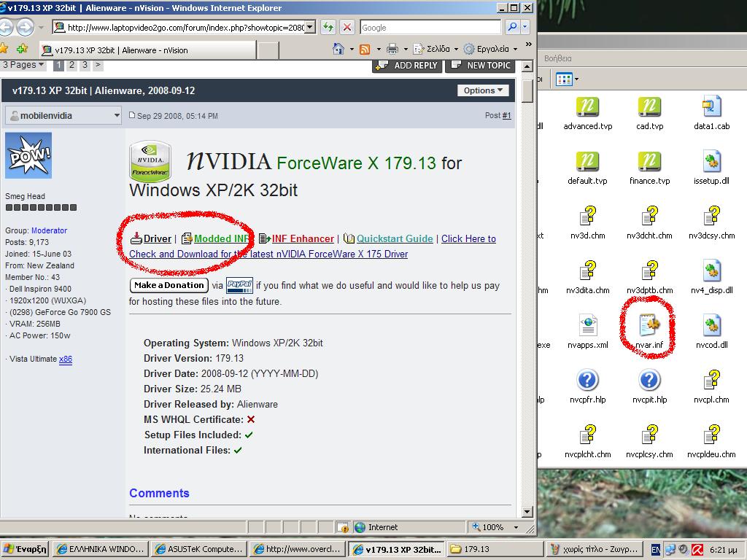This screenshot has width=747, height=560.
Task: Select nv3dita.chm help file
Action: pos(587,277)
